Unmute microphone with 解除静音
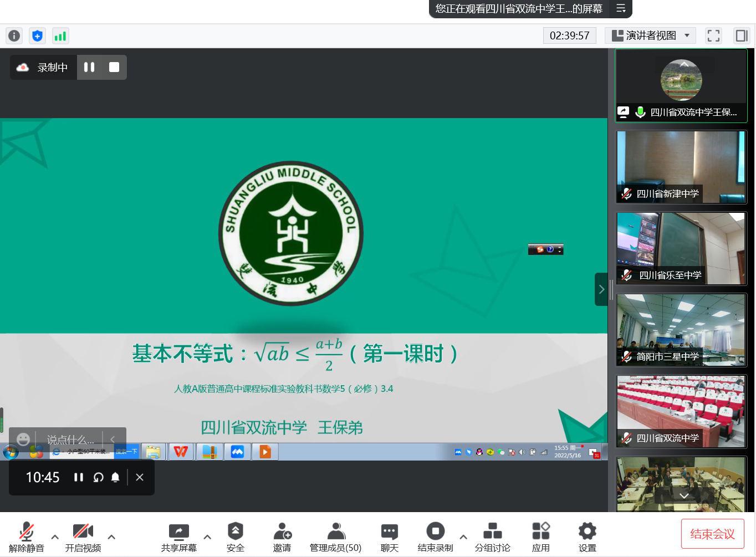 click(x=26, y=537)
